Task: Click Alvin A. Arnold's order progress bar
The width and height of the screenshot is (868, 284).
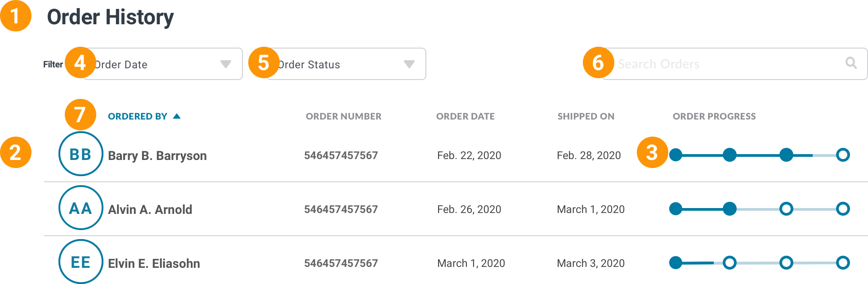Action: [x=760, y=209]
